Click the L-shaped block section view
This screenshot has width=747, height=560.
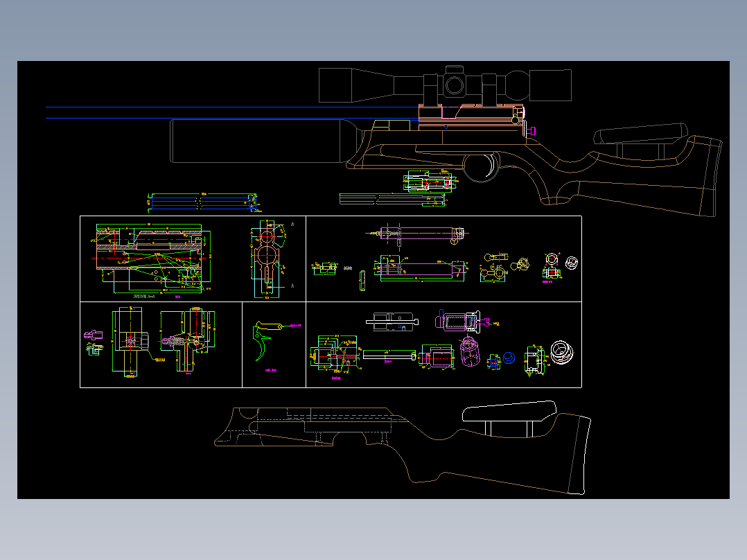pos(188,340)
